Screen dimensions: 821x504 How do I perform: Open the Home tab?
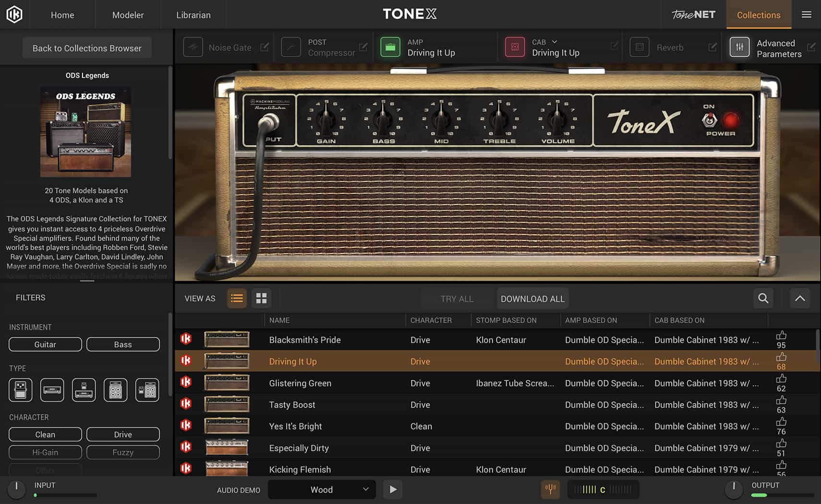(62, 15)
